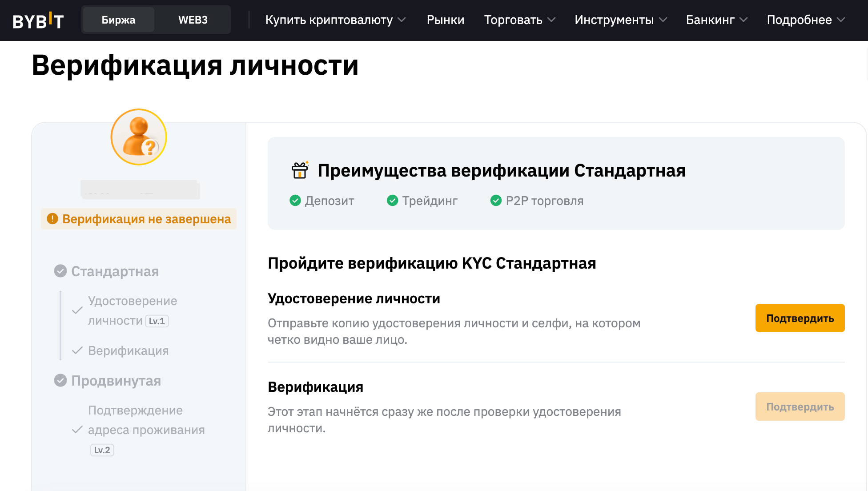Select the Продвинутая verification level

point(116,381)
